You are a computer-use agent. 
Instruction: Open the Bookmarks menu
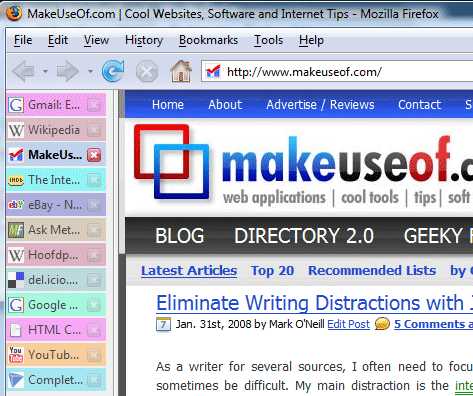[208, 40]
